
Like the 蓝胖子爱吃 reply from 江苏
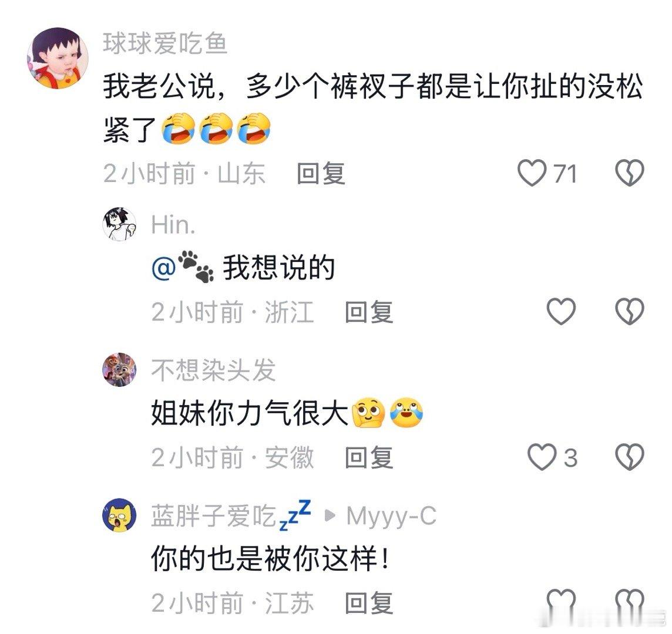point(561,602)
